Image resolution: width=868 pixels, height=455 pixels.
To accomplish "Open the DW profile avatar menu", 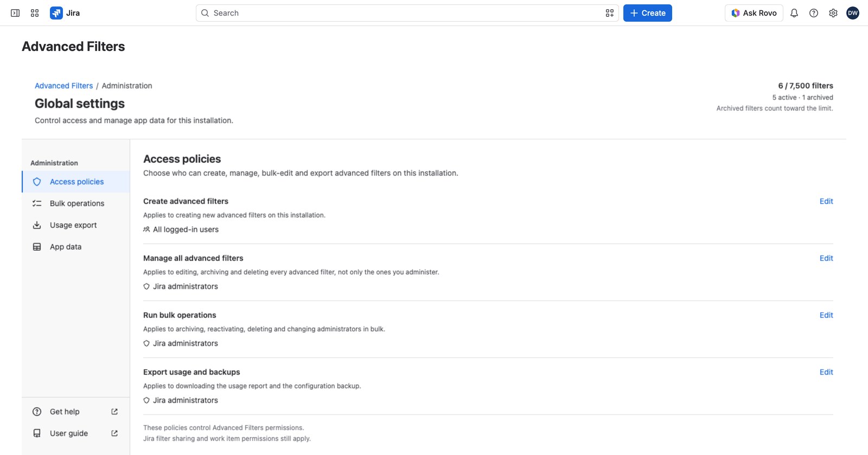I will [x=853, y=13].
